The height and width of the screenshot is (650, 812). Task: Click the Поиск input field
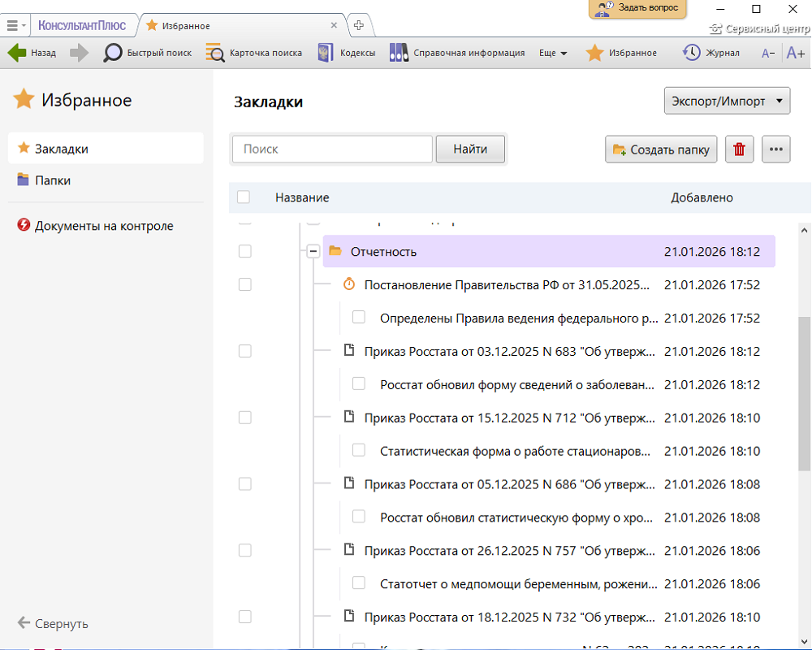click(x=332, y=149)
